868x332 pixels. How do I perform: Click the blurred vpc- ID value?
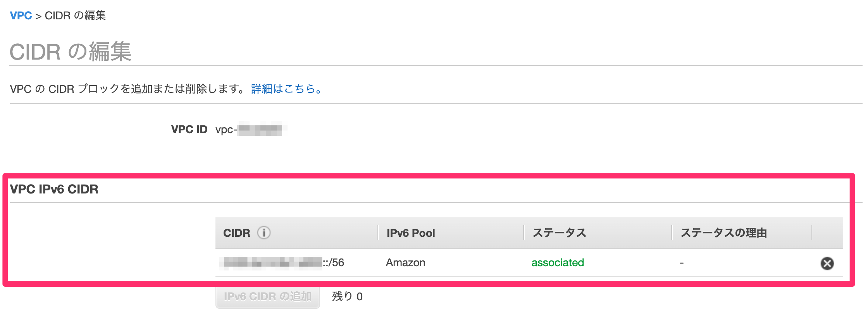coord(251,129)
